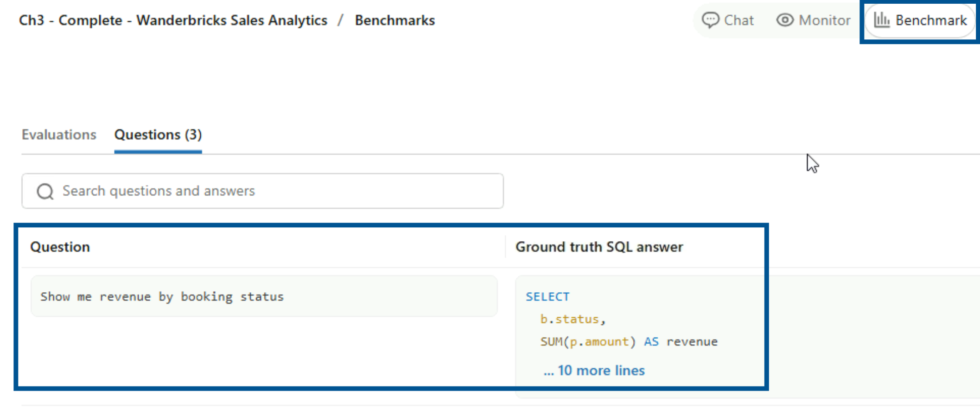Expand the 10 more lines link

click(594, 371)
